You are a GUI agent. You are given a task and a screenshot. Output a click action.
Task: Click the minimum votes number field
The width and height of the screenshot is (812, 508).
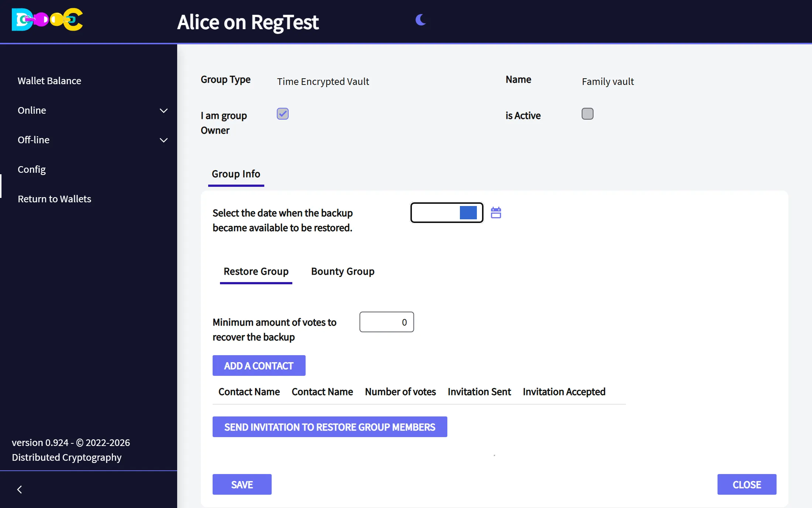[x=387, y=322]
